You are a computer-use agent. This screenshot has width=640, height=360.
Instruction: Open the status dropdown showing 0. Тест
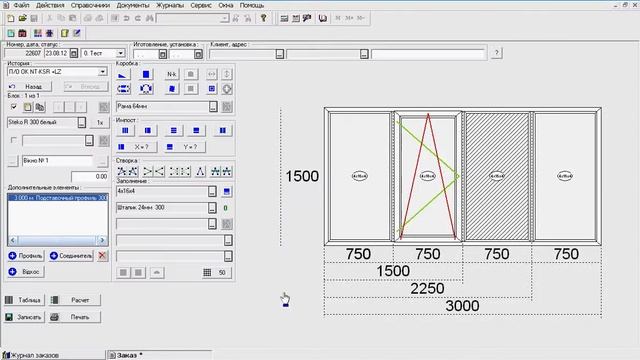pos(120,53)
